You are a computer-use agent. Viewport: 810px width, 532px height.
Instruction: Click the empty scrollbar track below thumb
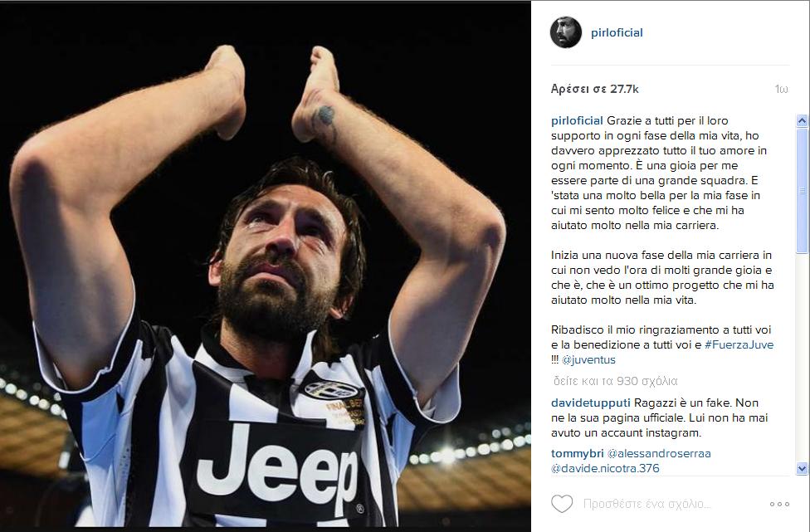click(x=802, y=358)
